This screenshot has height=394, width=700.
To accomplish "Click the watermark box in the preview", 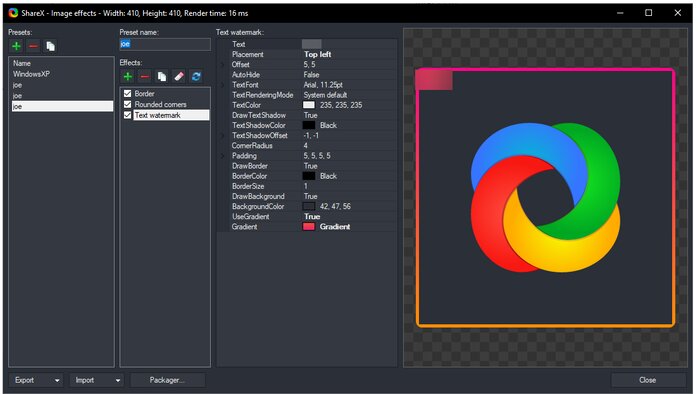I will pyautogui.click(x=434, y=80).
